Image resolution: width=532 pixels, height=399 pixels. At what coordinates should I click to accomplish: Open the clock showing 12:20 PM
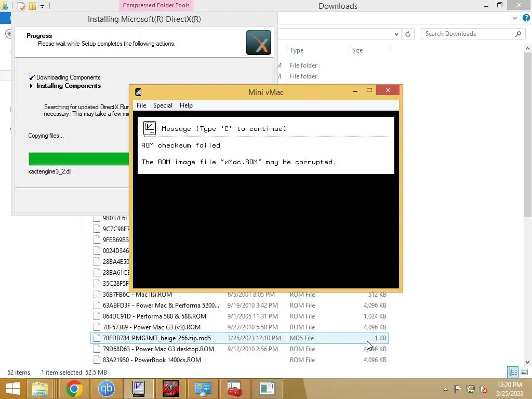[509, 389]
